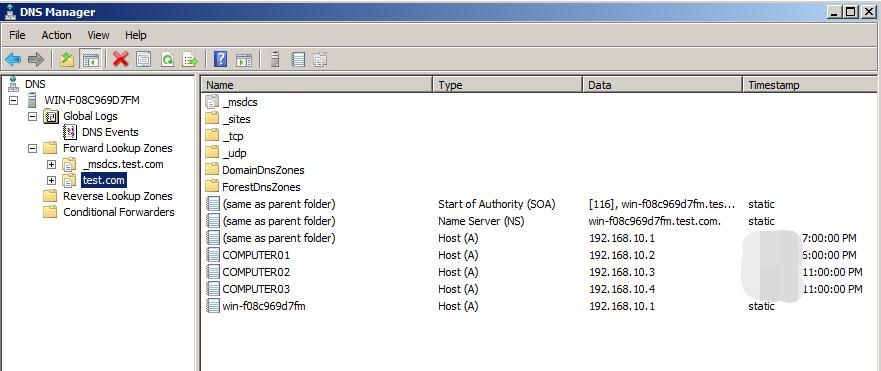Click the gray Forward arrow in toolbar
Viewport: 881px width, 371px height.
click(36, 59)
